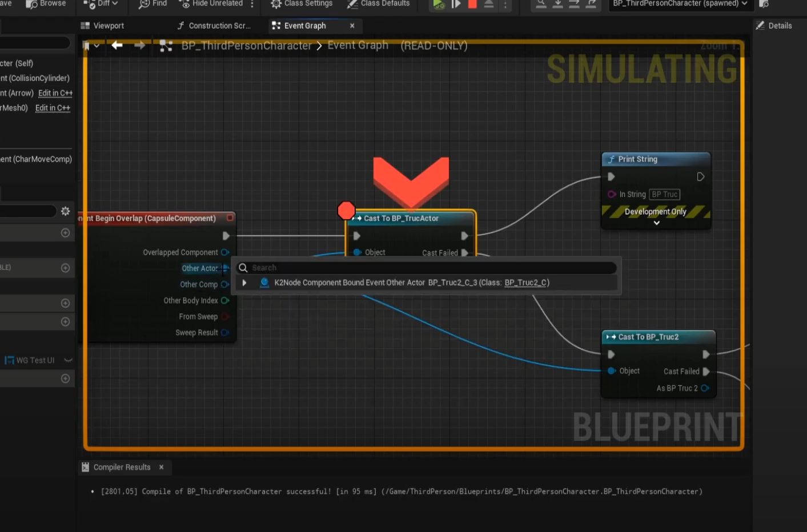Image resolution: width=807 pixels, height=532 pixels.
Task: Click the icon right of debug object dropdown
Action: 764,3
